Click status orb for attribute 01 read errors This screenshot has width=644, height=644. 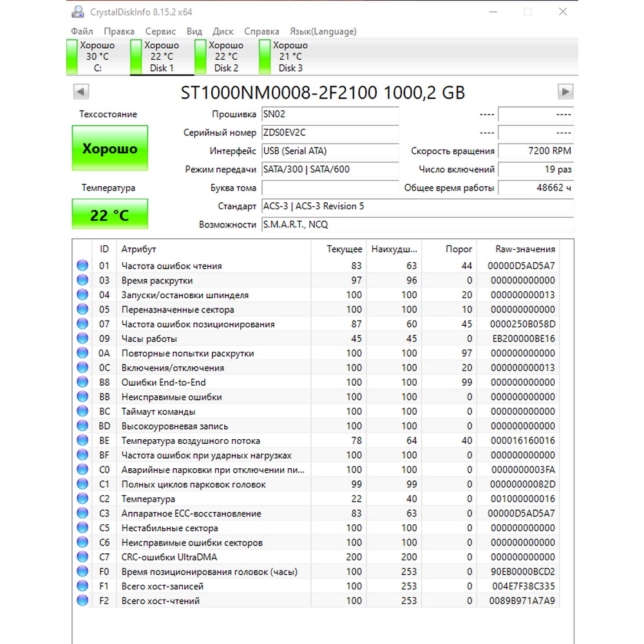coord(82,265)
